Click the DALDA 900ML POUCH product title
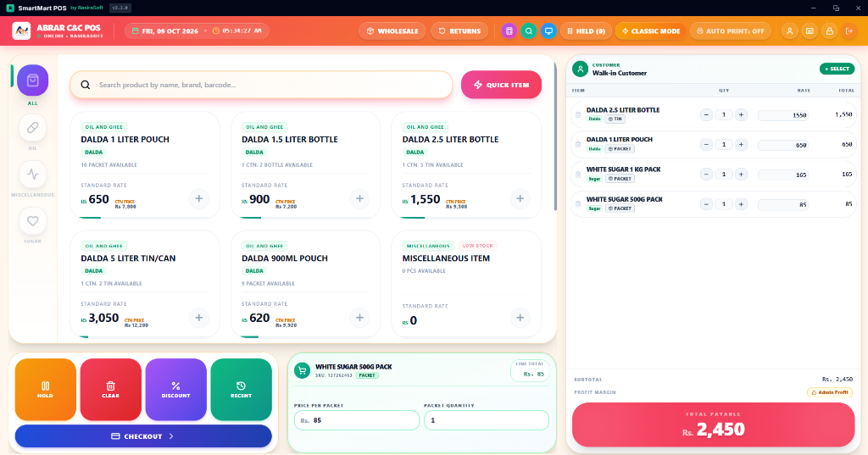 tap(285, 258)
